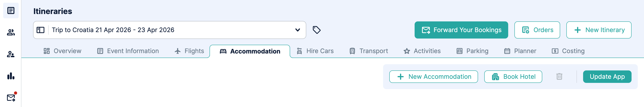
Task: Toggle the side panel layout icon
Action: pyautogui.click(x=40, y=30)
